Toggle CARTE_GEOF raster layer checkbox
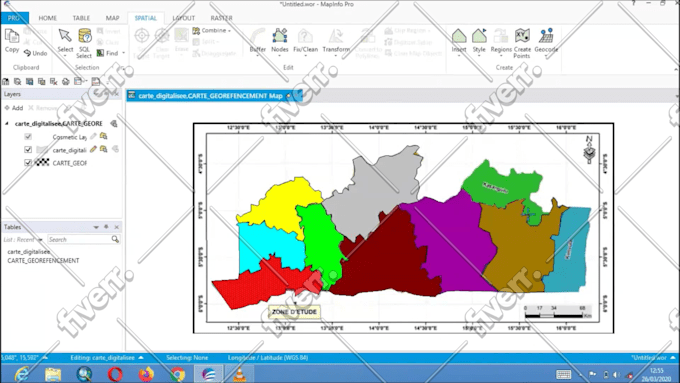Screen dimensions: 680x383 click(x=28, y=163)
